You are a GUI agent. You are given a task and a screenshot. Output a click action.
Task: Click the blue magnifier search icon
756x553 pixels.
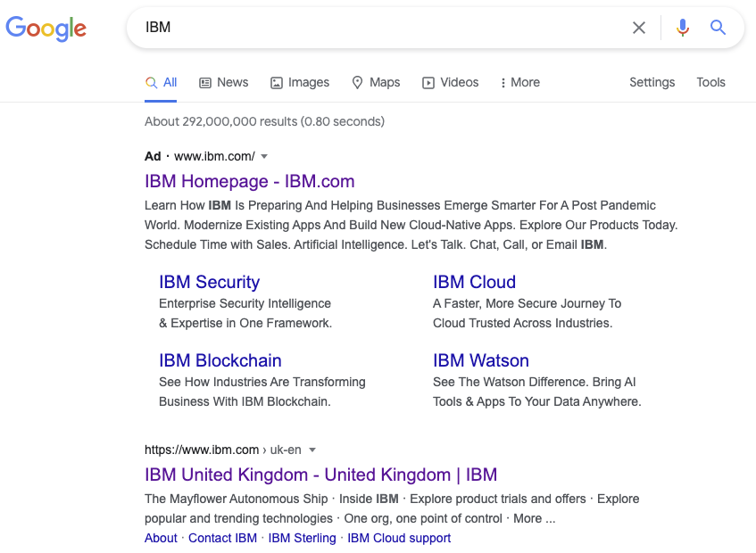coord(718,28)
